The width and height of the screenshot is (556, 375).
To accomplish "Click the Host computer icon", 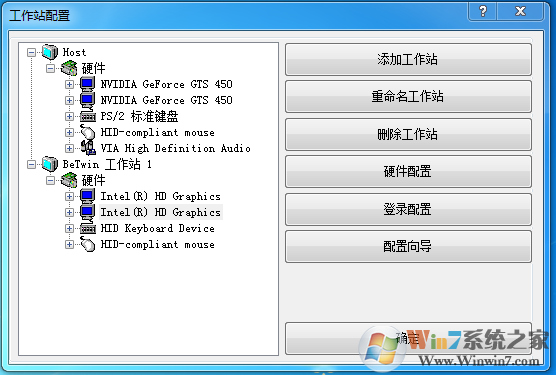I will point(50,52).
